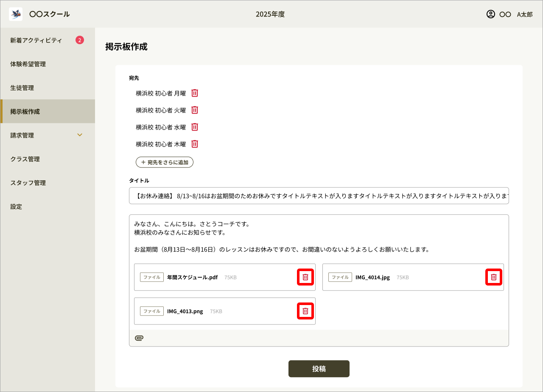This screenshot has height=392, width=543.
Task: Open the user account icon in the header
Action: [x=491, y=14]
